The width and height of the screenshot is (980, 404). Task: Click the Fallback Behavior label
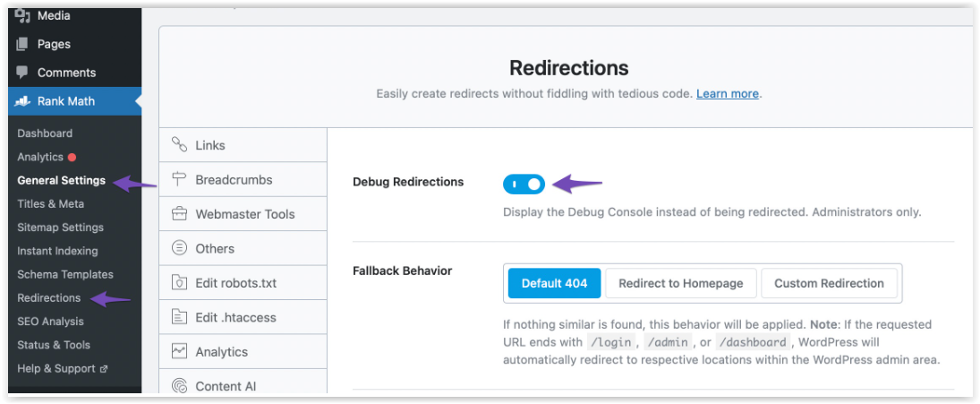pos(403,271)
